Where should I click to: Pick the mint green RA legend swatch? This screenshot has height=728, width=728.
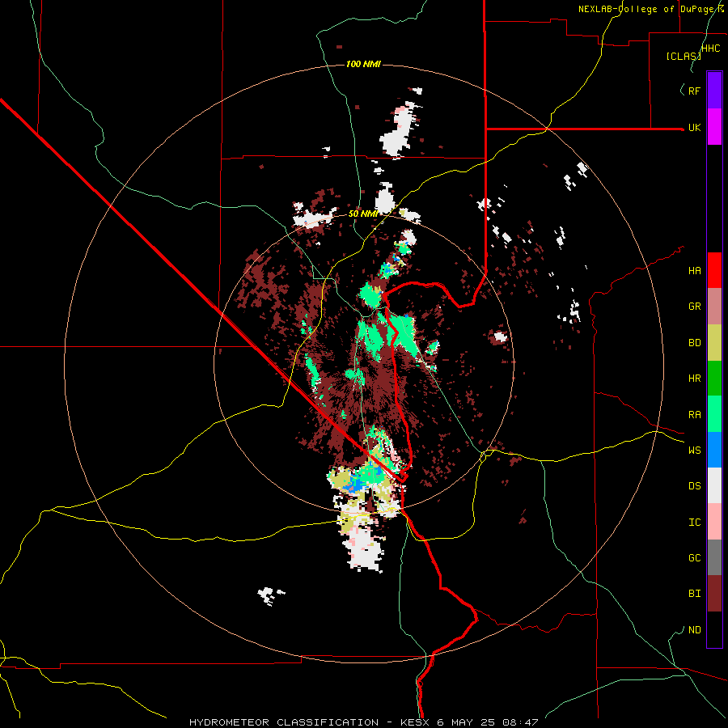[x=714, y=414]
